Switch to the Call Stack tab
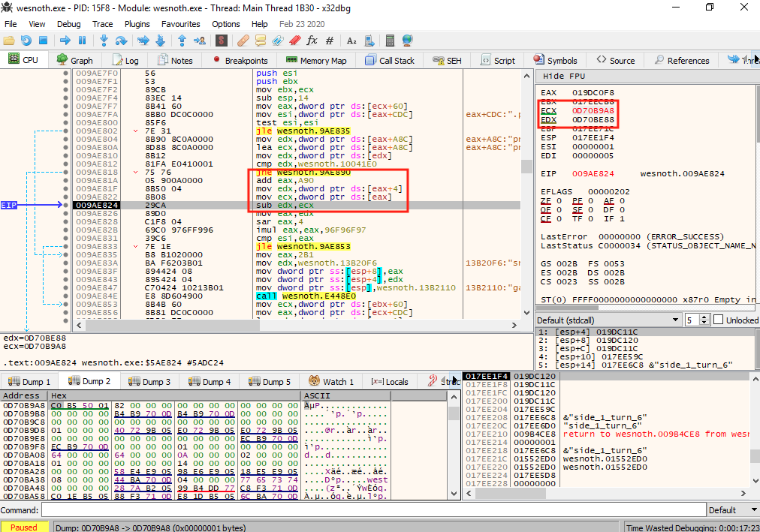The height and width of the screenshot is (532, 760). (390, 61)
